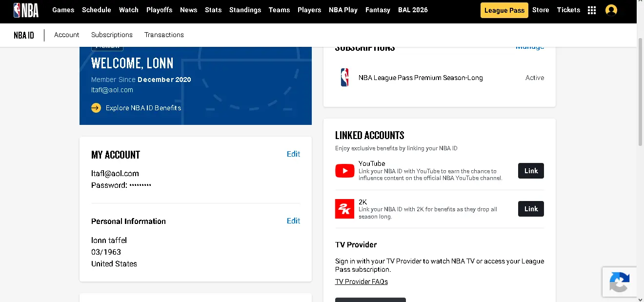Switch to the Account tab
Screen dimensions: 644x302
coord(67,35)
